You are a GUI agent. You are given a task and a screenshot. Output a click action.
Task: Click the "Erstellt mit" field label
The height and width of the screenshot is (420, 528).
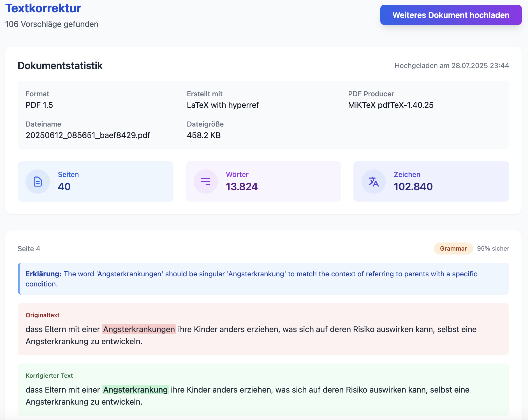(205, 94)
